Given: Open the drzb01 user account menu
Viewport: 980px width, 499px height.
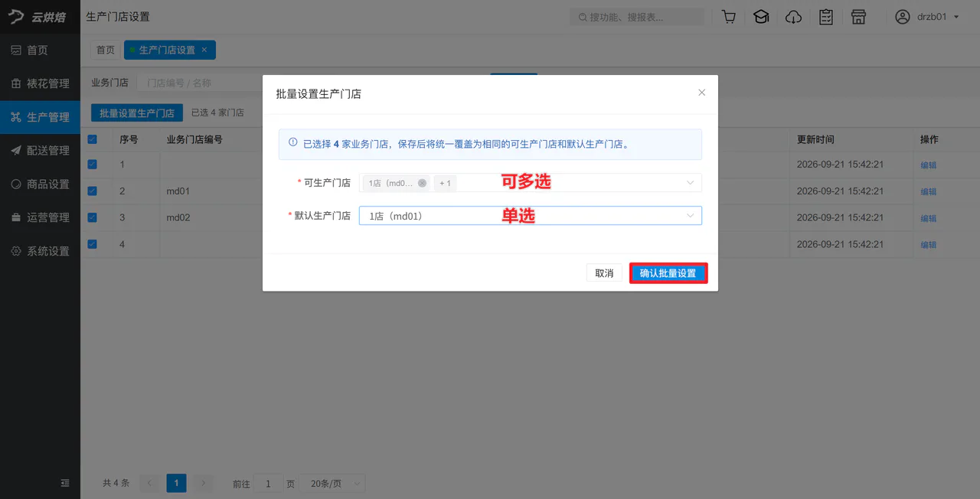Looking at the screenshot, I should click(927, 17).
